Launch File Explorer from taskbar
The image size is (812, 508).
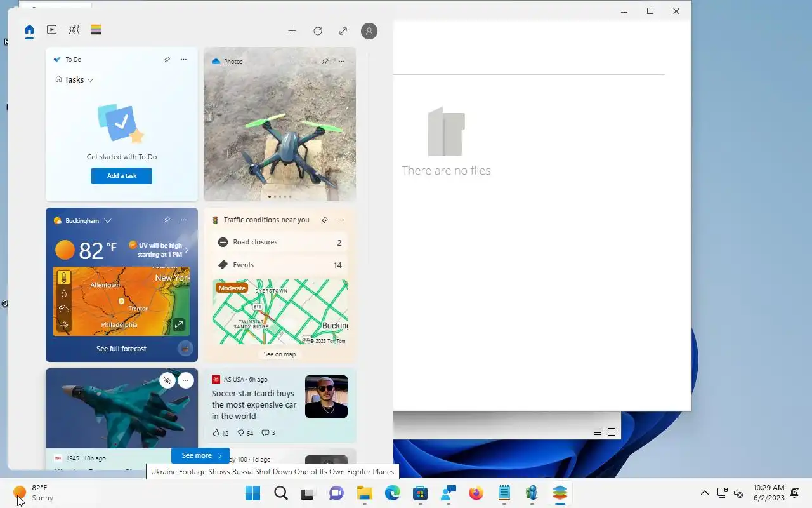coord(364,493)
